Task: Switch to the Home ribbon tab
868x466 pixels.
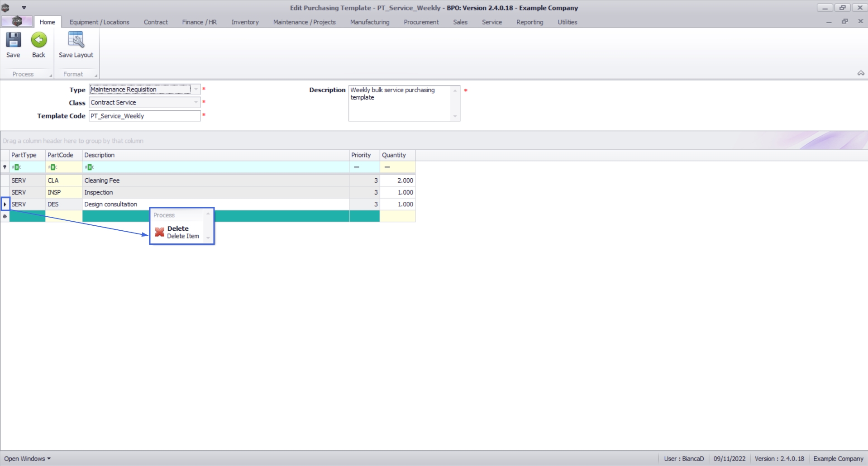Action: pyautogui.click(x=47, y=22)
